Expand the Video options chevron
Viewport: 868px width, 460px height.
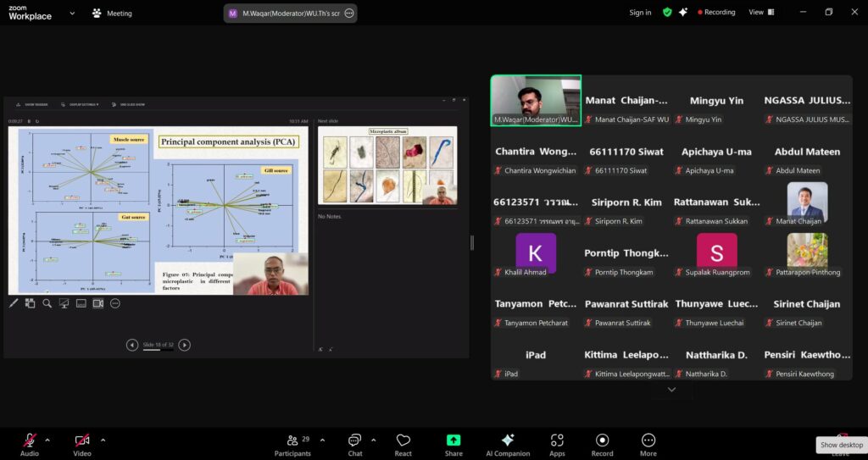[103, 440]
